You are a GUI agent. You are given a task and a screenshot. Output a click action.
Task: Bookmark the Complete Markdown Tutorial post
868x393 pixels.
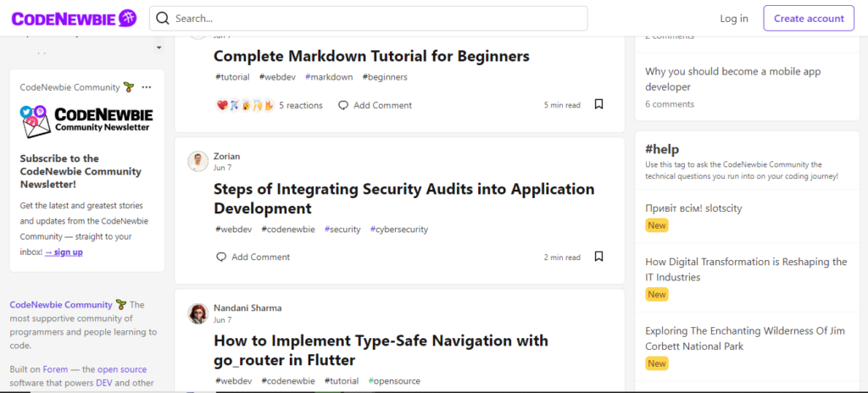[x=598, y=104]
